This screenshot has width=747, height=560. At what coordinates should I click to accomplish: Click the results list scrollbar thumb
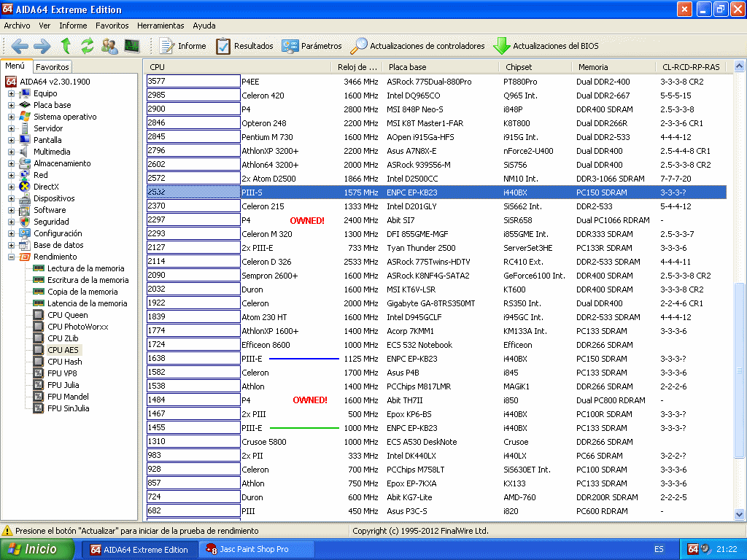pos(740,370)
